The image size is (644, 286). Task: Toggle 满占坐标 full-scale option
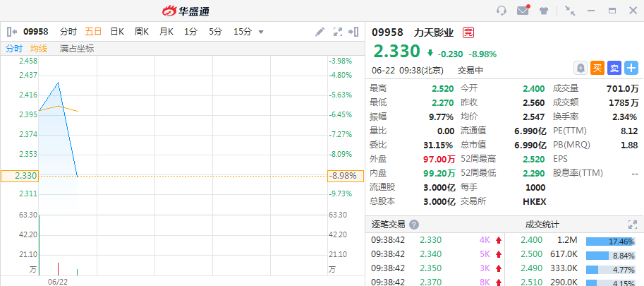point(77,49)
